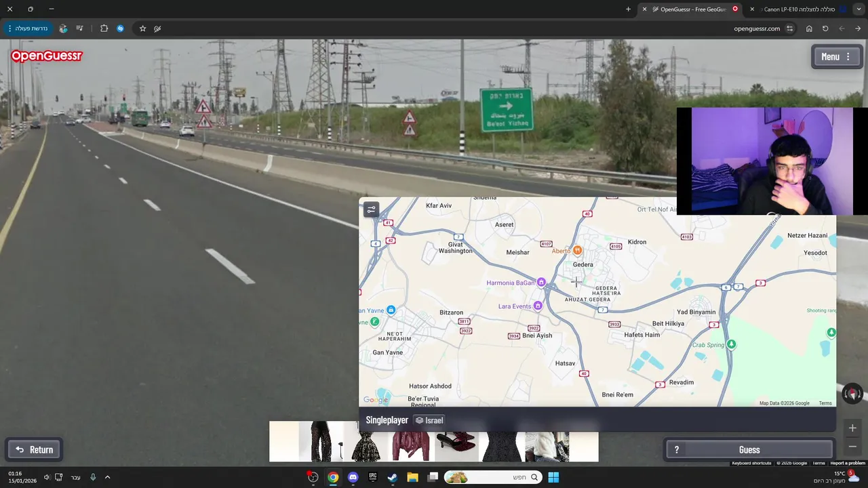Select the Israel map badge
868x488 pixels.
click(x=429, y=420)
